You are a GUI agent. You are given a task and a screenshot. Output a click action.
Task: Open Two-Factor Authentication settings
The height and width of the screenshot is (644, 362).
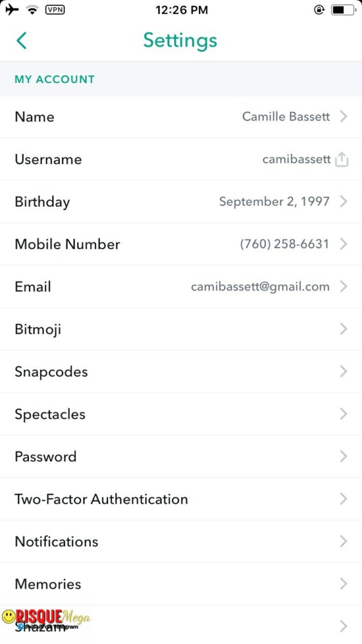181,499
